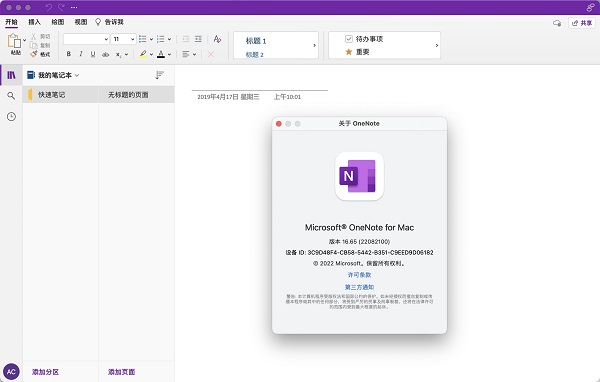Screen dimensions: 600x382
Task: Select the 快速笔记 section
Action: (x=60, y=95)
